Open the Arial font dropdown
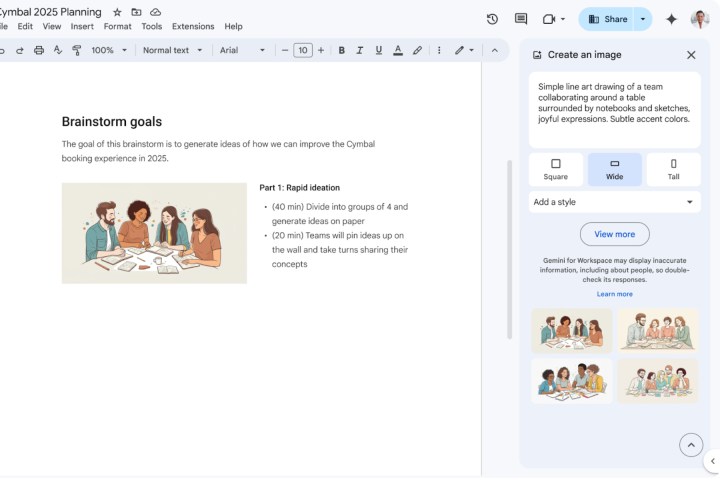 tap(242, 50)
